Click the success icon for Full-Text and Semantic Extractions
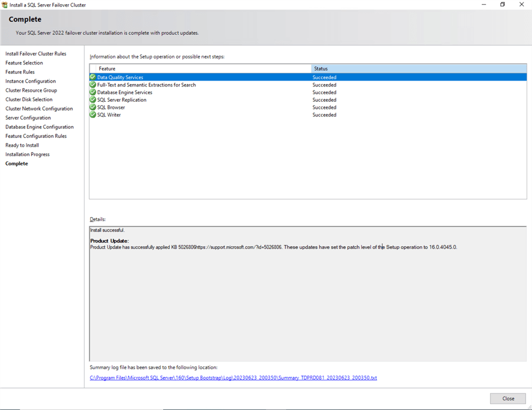Viewport: 532px width, 410px height. 93,85
